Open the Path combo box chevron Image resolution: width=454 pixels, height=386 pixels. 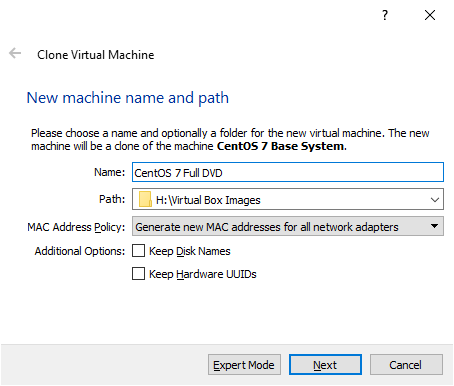click(434, 200)
